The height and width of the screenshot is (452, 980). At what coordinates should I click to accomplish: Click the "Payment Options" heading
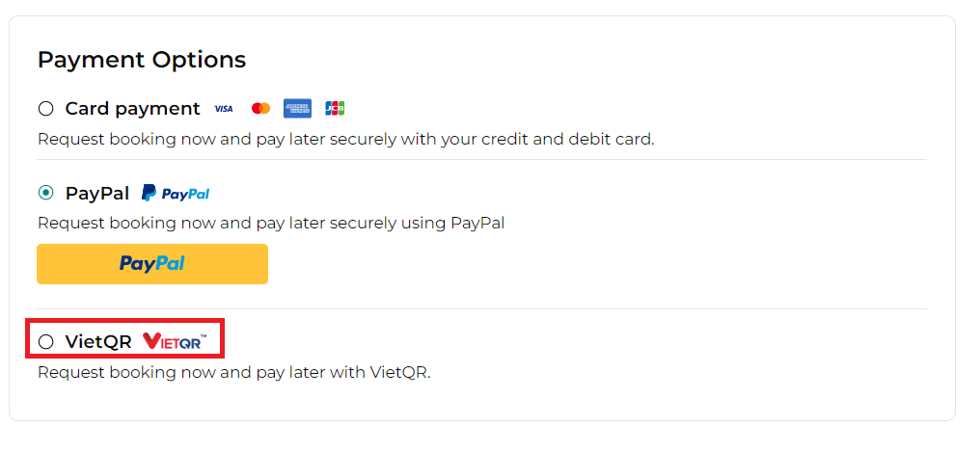click(x=142, y=60)
